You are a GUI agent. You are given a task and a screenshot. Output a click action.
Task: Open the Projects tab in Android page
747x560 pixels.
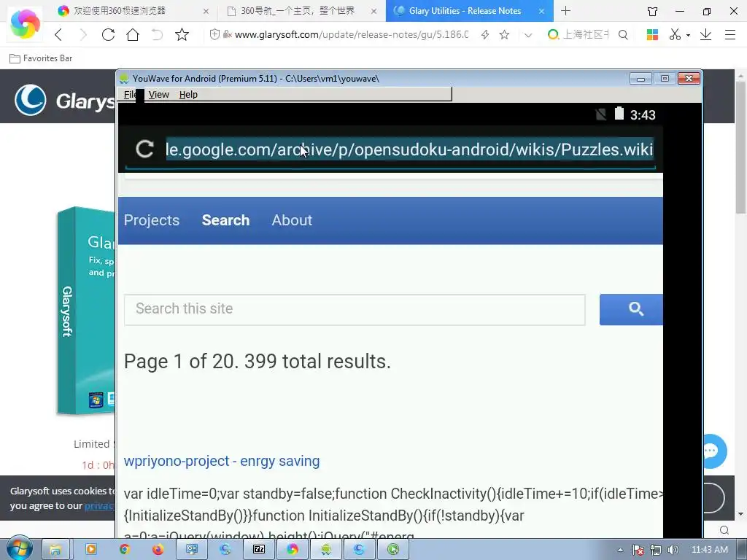[152, 220]
